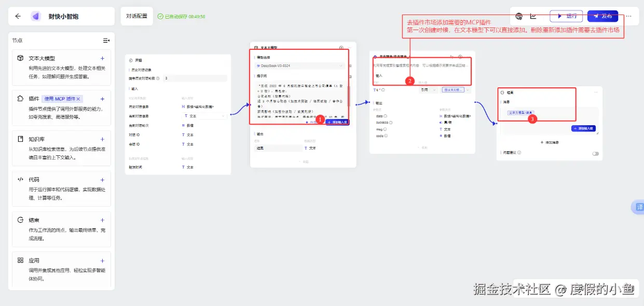Toggle the 问题建议 switch

[x=595, y=153]
